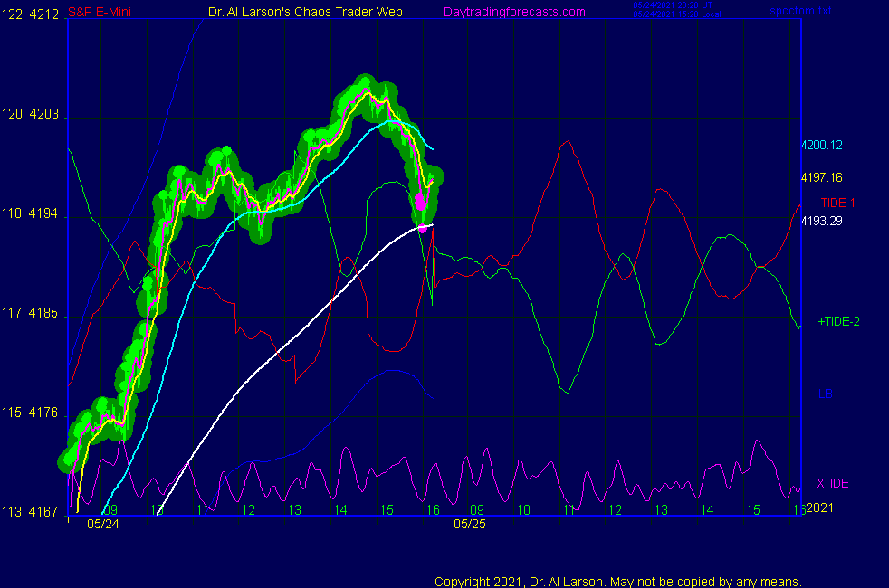Click the "118 4194" price axis label
The height and width of the screenshot is (588, 889).
[x=30, y=213]
